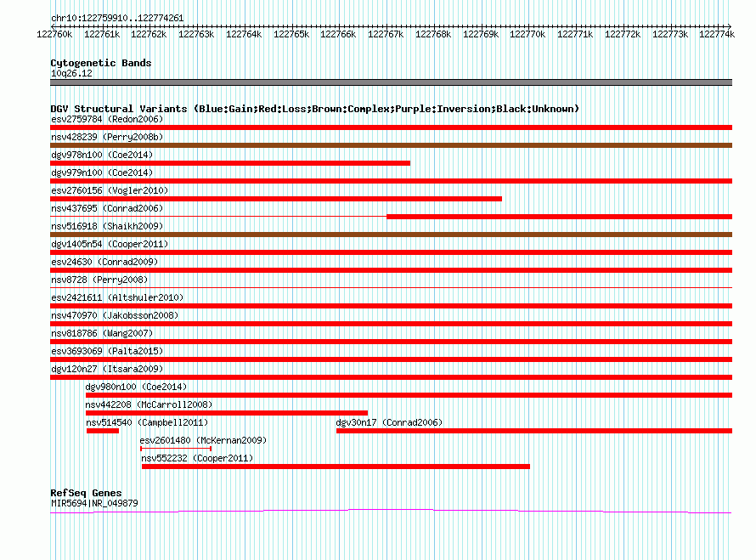The image size is (756, 560).
Task: Click the nsv818786 (Wang2007) label
Action: coord(102,333)
